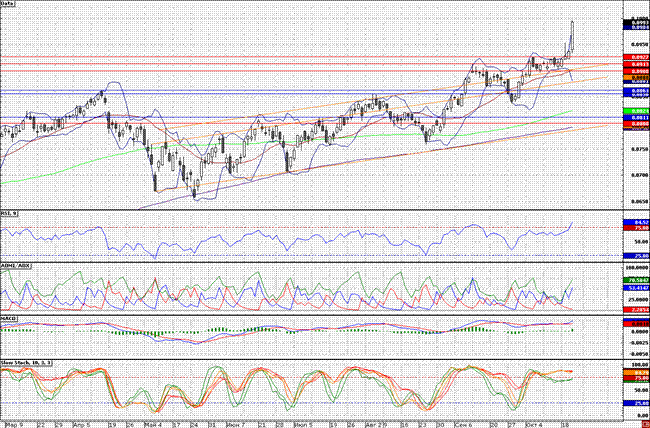This screenshot has width=650, height=428.
Task: Click the blue 25.00 tag in RSI panel
Action: tap(635, 256)
